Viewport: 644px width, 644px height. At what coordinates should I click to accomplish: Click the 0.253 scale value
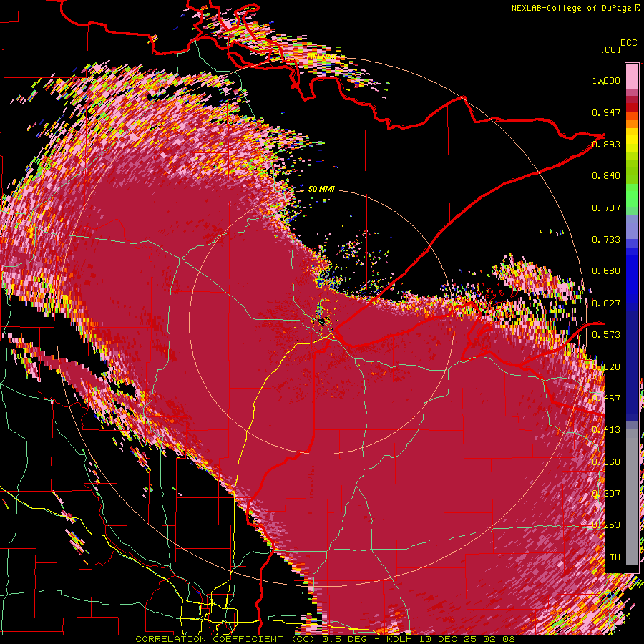coord(606,525)
